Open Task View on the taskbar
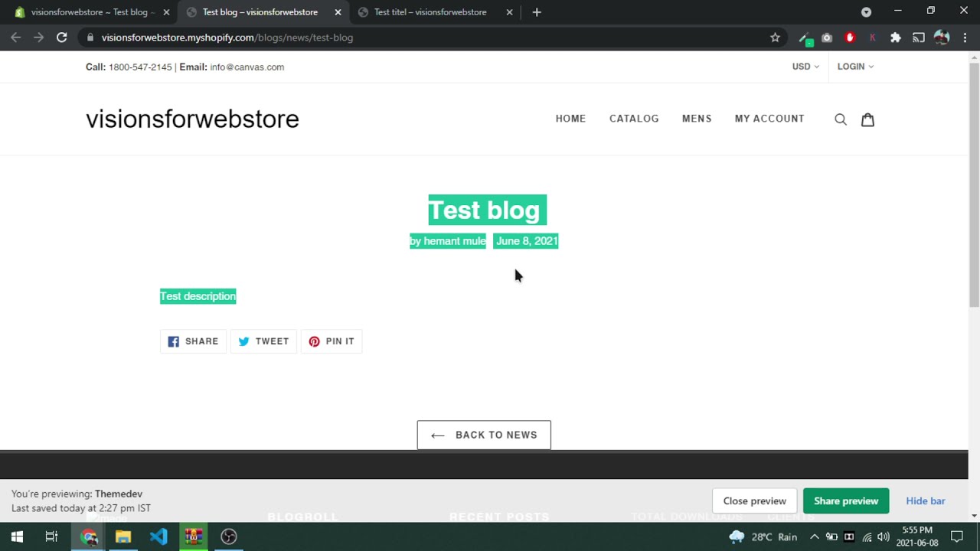Image resolution: width=980 pixels, height=551 pixels. click(x=51, y=536)
